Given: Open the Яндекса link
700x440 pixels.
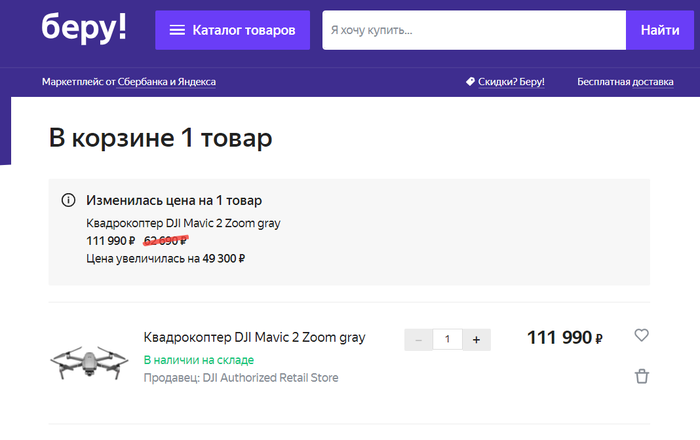Looking at the screenshot, I should [x=195, y=81].
